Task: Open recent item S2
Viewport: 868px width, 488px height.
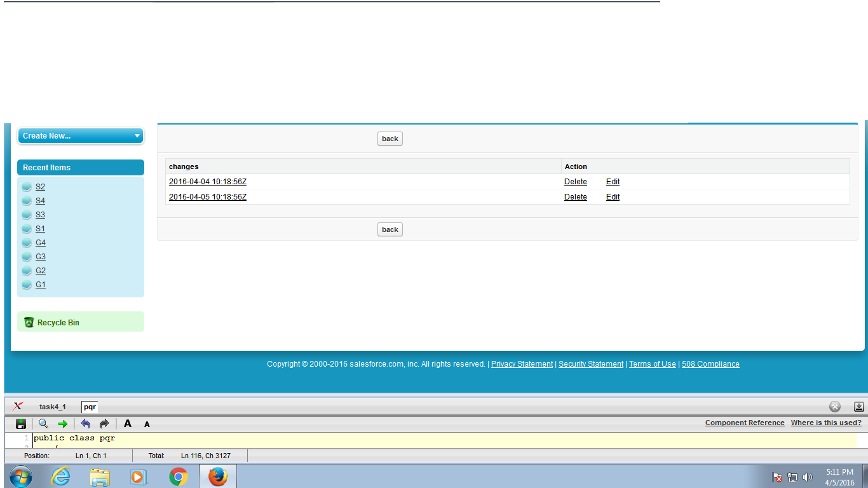Action: 40,187
